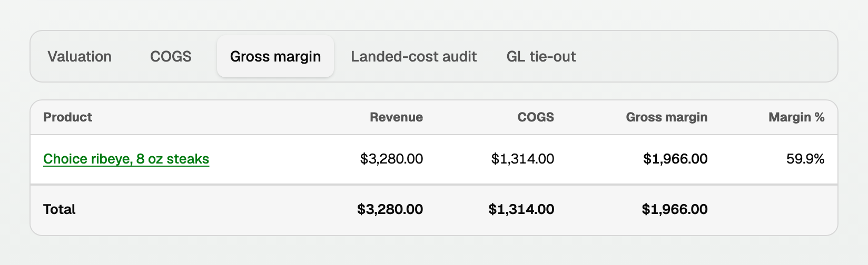This screenshot has width=868, height=265.
Task: Select Total row gross margin $1,966.00
Action: point(675,209)
